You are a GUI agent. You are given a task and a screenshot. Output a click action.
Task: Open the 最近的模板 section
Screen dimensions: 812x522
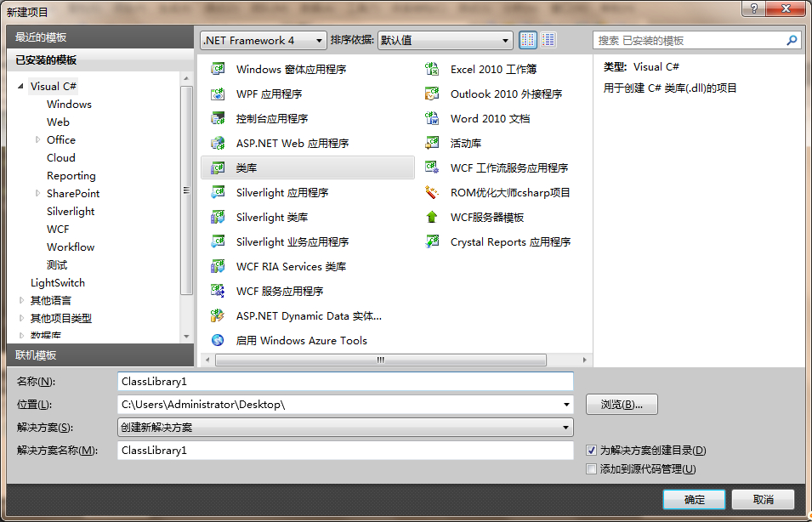[41, 37]
